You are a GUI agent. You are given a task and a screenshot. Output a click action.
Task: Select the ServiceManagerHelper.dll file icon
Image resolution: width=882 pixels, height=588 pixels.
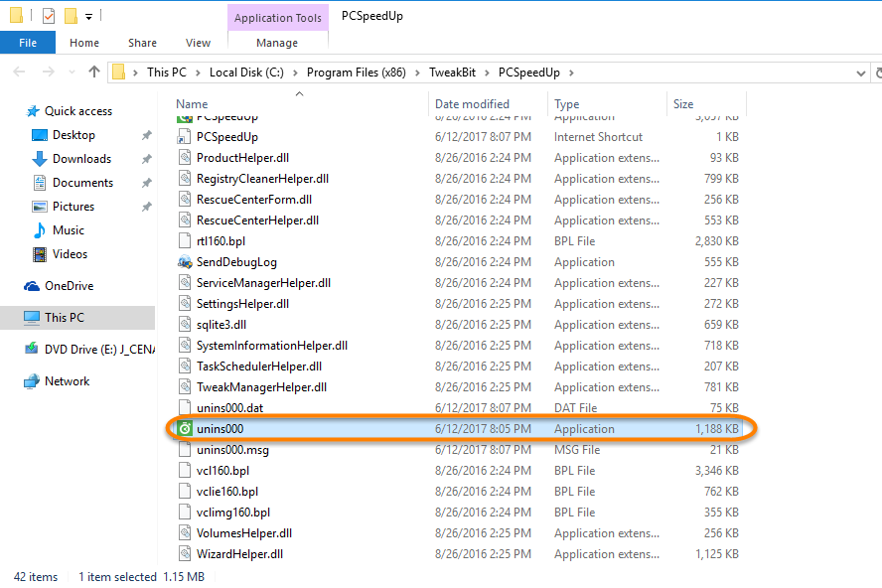pos(184,282)
